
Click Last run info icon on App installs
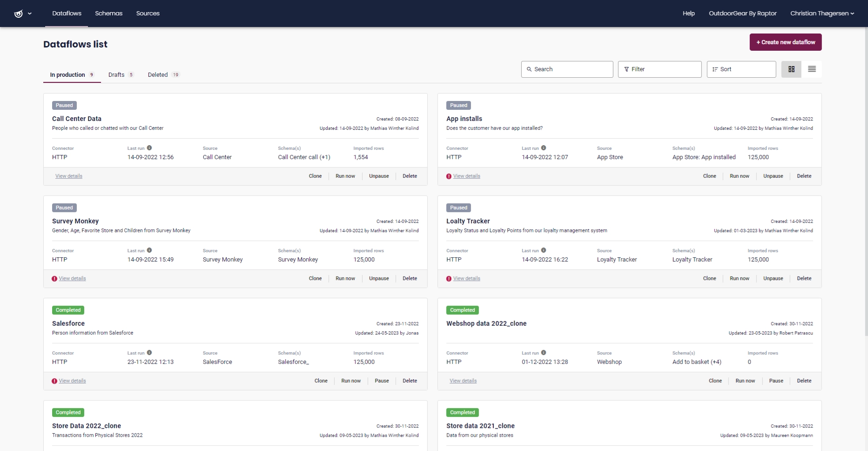[x=544, y=148]
